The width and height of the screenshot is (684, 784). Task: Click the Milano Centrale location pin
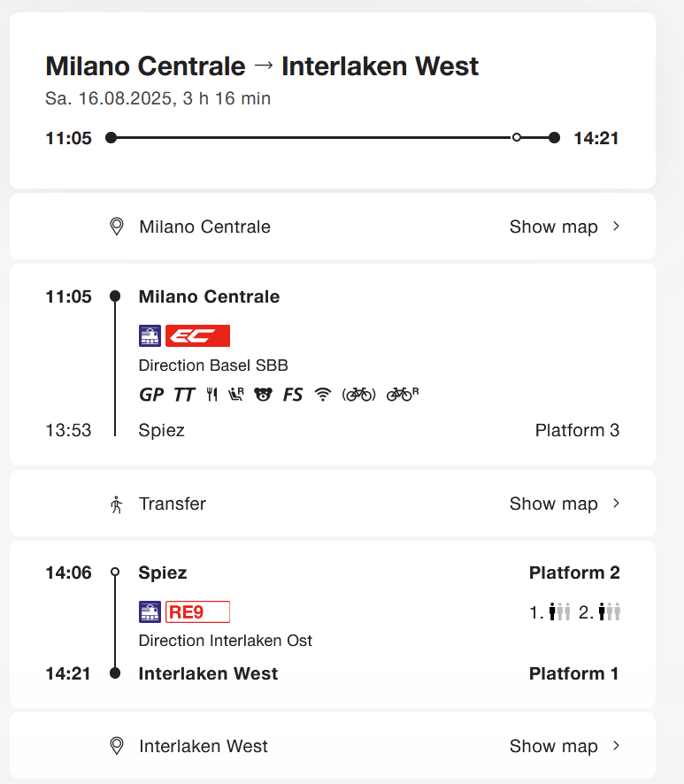coord(116,227)
